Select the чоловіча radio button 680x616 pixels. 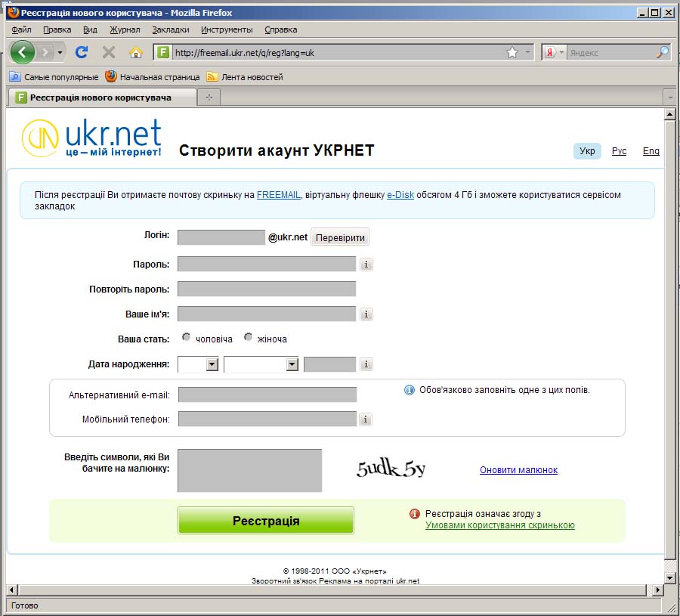pyautogui.click(x=186, y=337)
